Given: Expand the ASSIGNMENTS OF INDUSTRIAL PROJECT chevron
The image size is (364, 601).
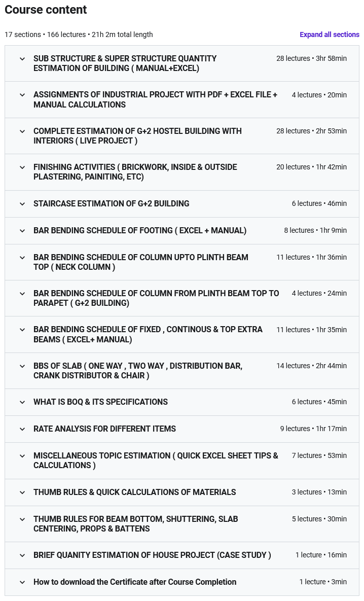Looking at the screenshot, I should (x=22, y=95).
